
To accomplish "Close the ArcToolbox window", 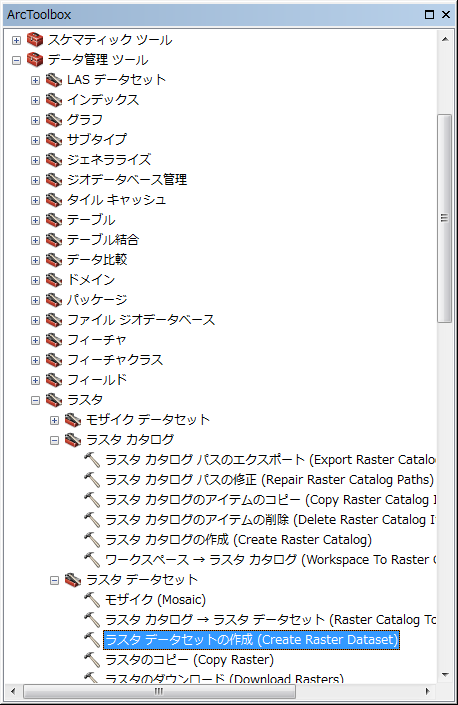I will pyautogui.click(x=446, y=15).
